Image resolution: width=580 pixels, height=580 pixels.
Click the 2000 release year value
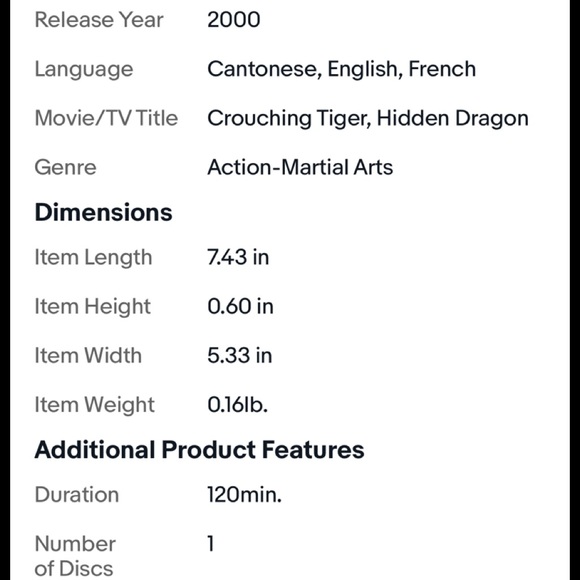point(233,20)
